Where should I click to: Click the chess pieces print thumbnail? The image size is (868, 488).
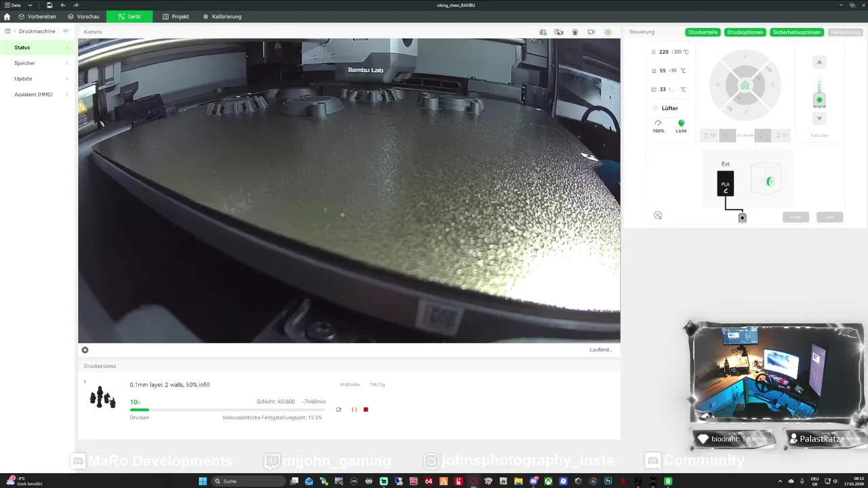pyautogui.click(x=102, y=397)
